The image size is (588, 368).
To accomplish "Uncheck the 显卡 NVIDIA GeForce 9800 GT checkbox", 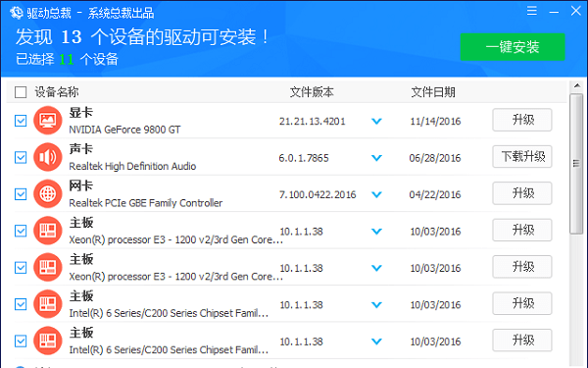I will [x=21, y=121].
